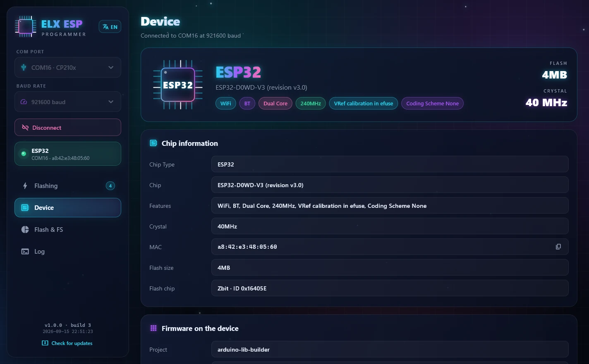Click the ELX ESP app title
589x364 pixels.
62,24
